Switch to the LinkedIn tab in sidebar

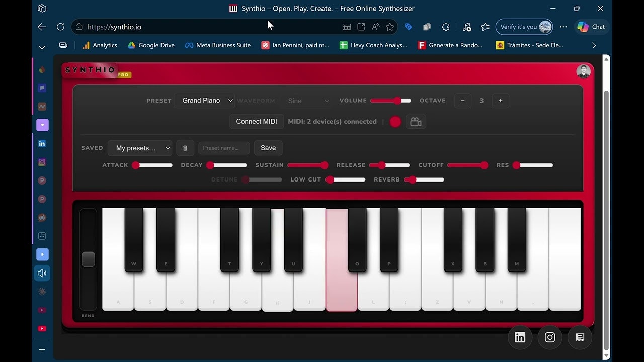point(42,143)
